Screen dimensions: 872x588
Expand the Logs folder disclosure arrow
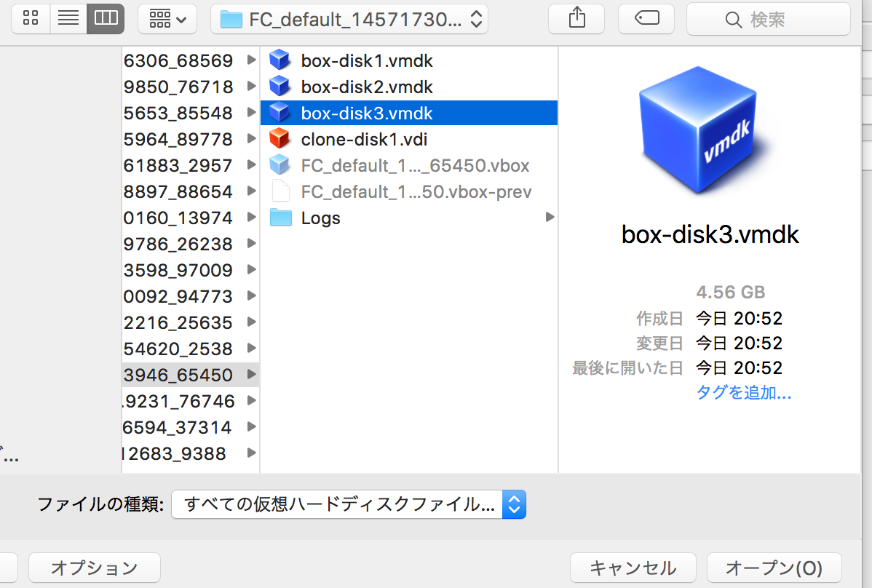[550, 217]
